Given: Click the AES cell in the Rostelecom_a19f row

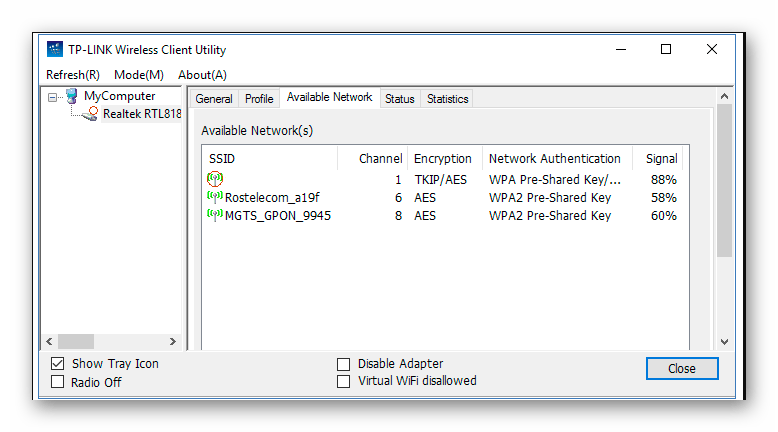Looking at the screenshot, I should (x=425, y=197).
